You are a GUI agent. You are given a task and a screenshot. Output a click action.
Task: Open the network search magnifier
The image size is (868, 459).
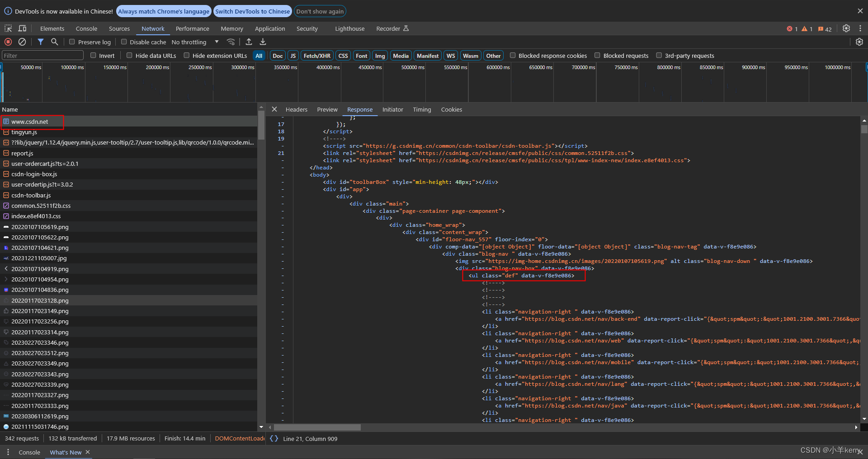(54, 42)
